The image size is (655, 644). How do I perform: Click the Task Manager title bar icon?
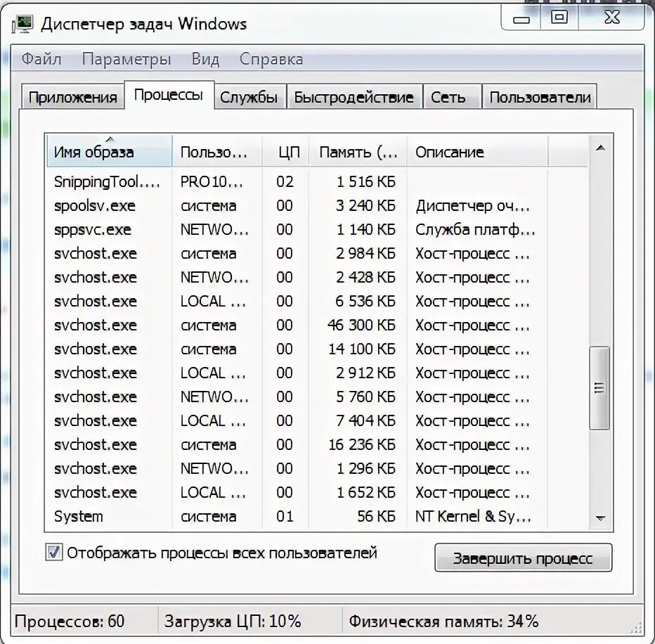22,24
